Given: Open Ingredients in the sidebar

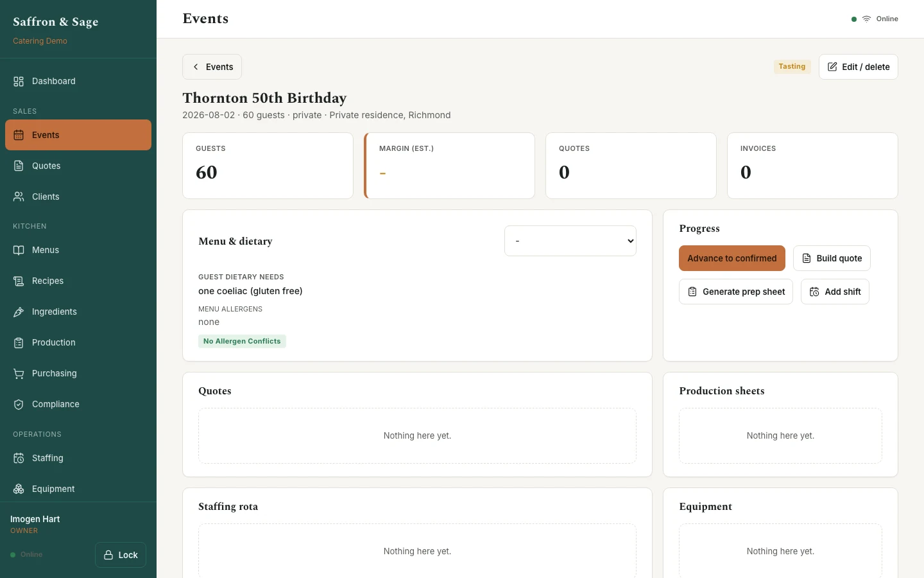Looking at the screenshot, I should click(78, 312).
